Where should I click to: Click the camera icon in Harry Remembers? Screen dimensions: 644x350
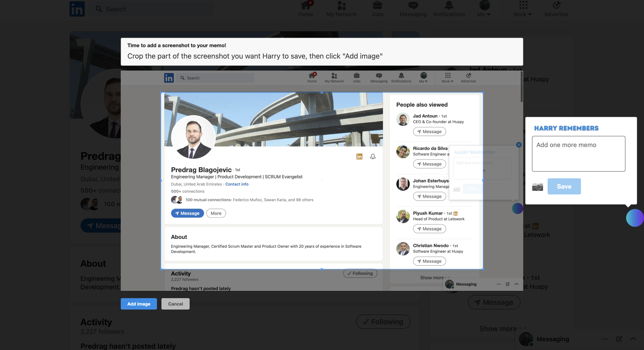pyautogui.click(x=538, y=187)
